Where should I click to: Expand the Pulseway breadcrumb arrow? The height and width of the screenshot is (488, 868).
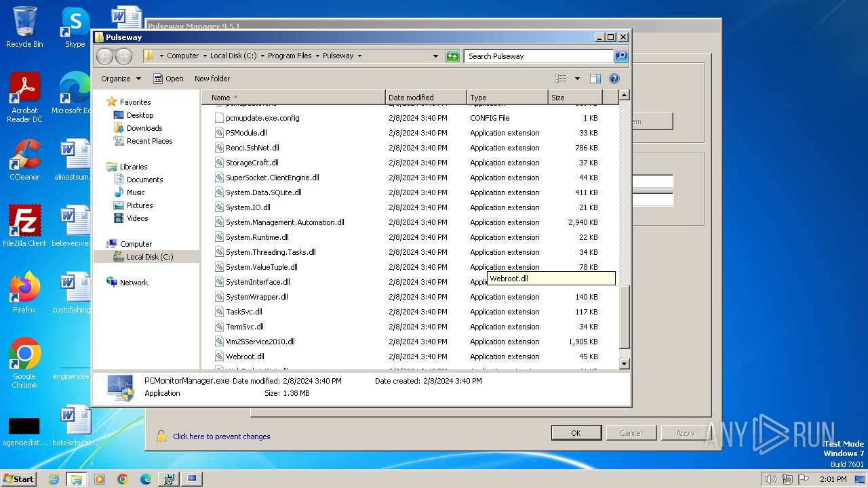(359, 56)
